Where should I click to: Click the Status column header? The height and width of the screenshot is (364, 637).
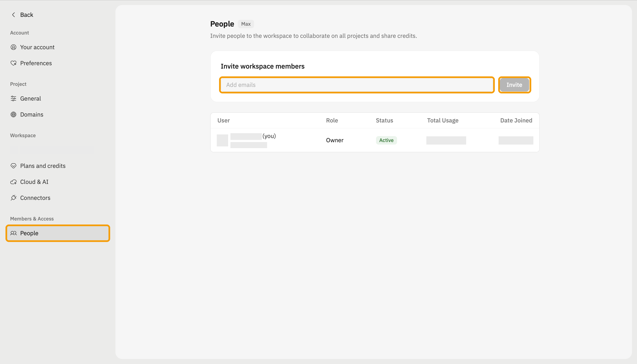click(x=384, y=121)
